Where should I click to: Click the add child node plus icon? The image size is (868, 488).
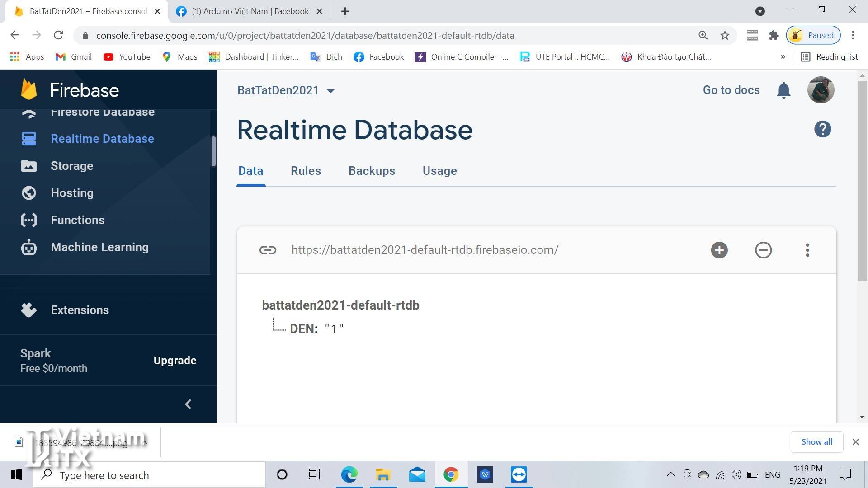719,250
